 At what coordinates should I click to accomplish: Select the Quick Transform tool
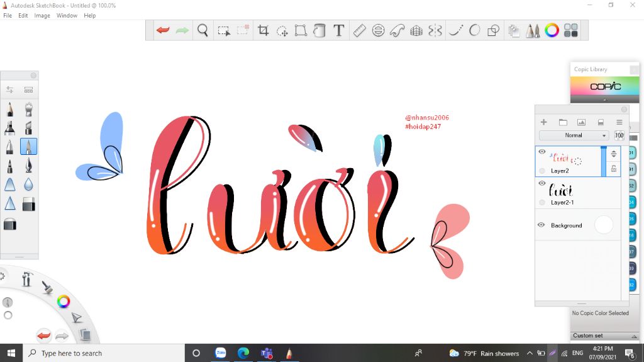click(282, 30)
